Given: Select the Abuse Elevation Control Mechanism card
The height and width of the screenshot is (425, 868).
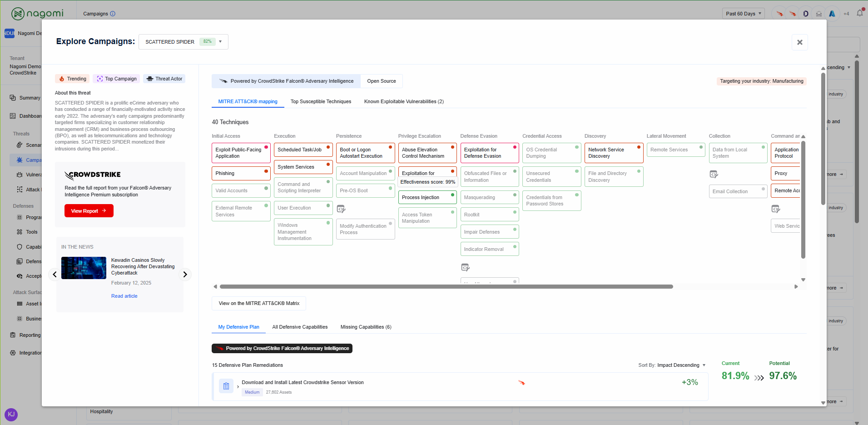Looking at the screenshot, I should coord(427,153).
